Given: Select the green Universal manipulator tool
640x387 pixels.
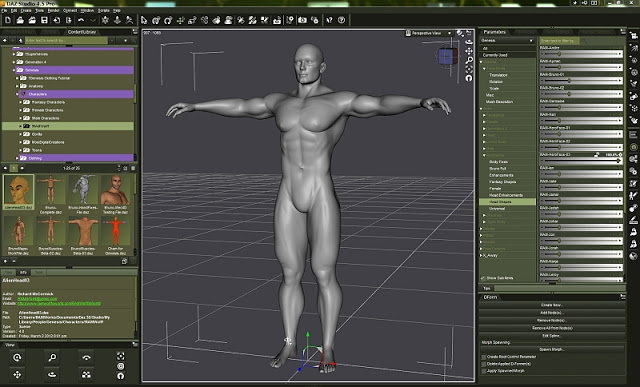Looking at the screenshot, I should 180,20.
